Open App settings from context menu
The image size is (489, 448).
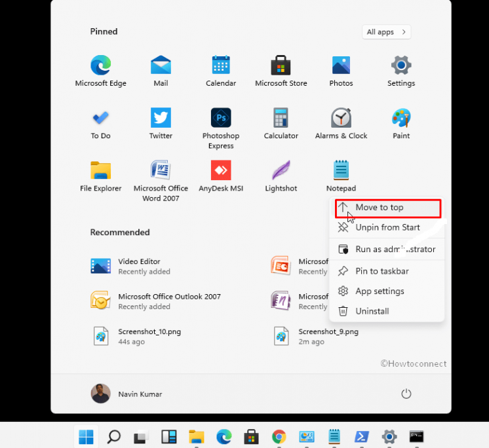(387, 291)
